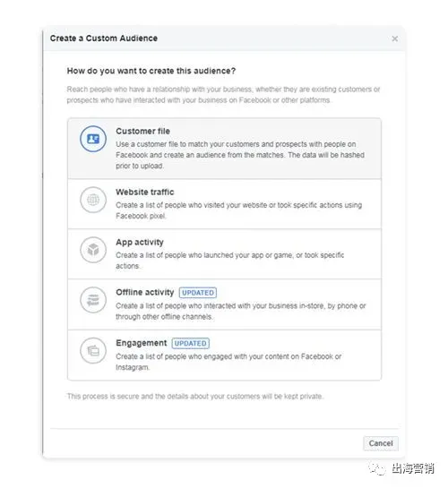Choose the Website traffic option title
The width and height of the screenshot is (448, 488).
(145, 192)
